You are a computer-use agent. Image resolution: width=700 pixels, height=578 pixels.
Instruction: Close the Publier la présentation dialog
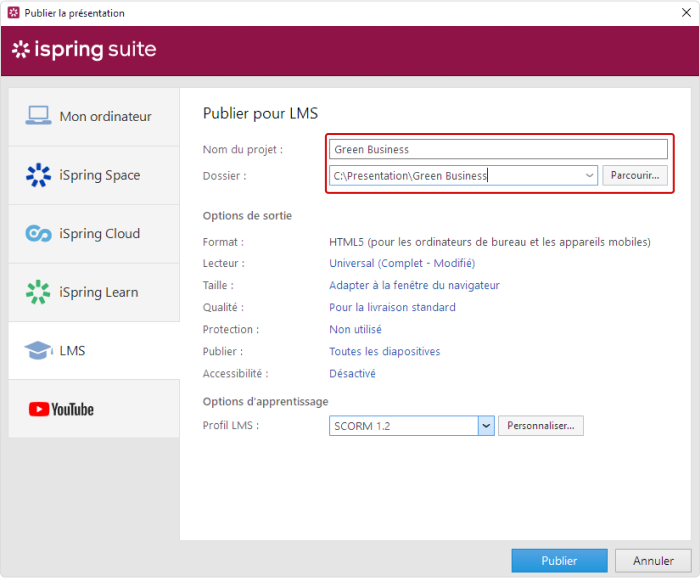click(x=686, y=12)
